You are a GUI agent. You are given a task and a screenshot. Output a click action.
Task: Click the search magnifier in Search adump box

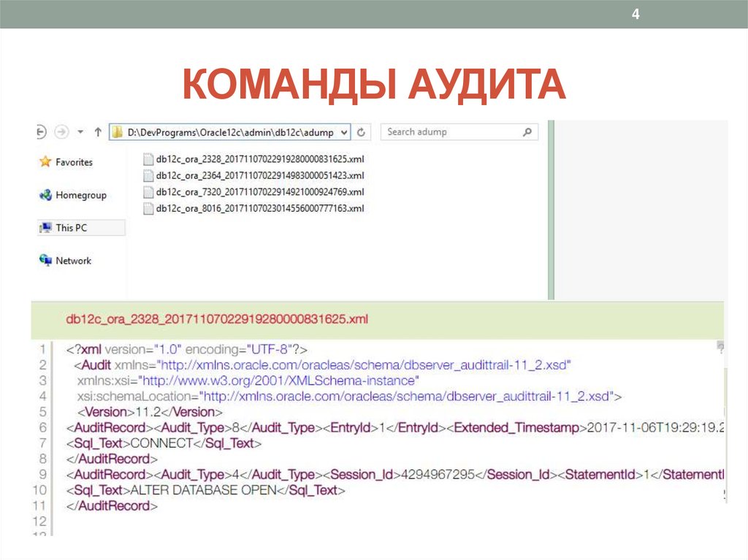click(x=526, y=132)
